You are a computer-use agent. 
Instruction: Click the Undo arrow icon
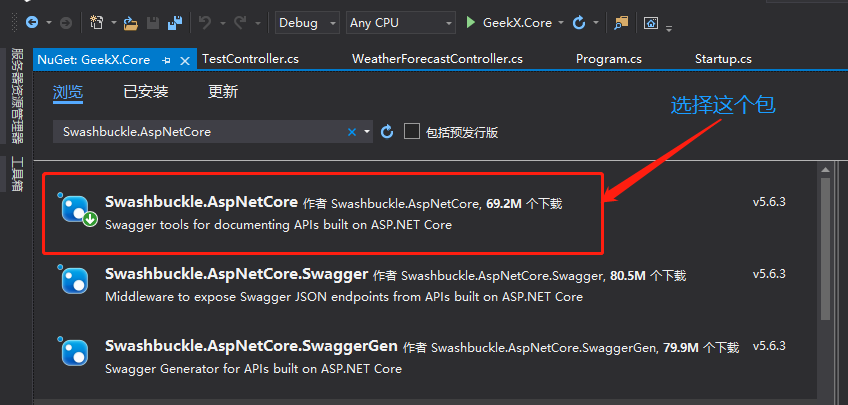[x=205, y=23]
